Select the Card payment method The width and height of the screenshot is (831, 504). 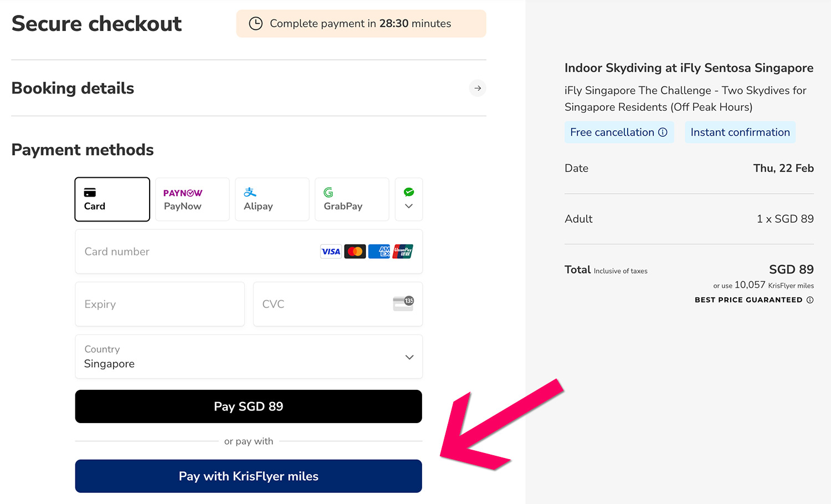click(x=112, y=199)
